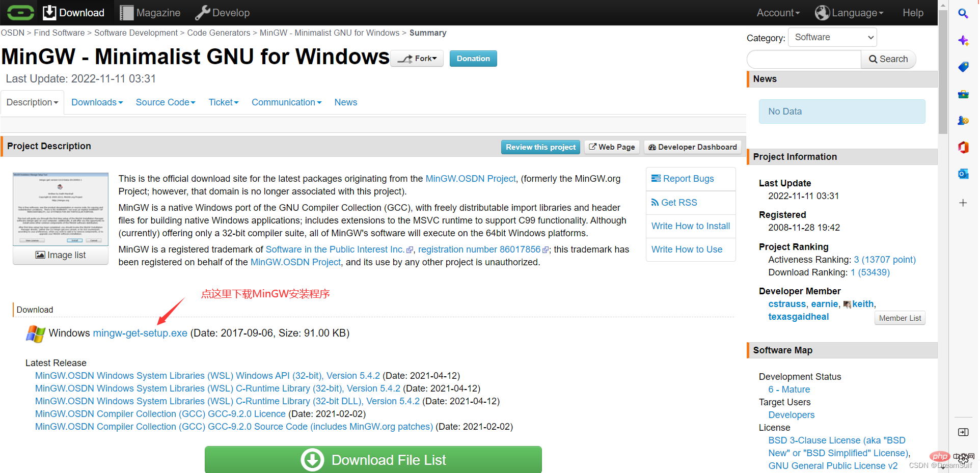
Task: Open the Get RSS link
Action: (674, 203)
